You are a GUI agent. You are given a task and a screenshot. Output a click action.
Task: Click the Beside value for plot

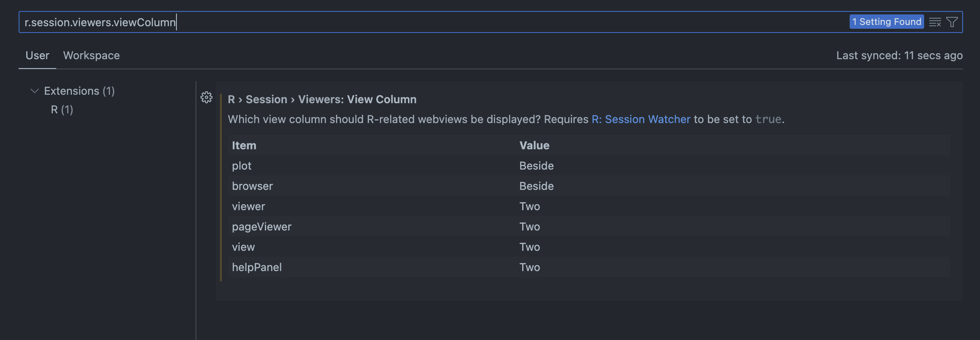click(x=537, y=166)
